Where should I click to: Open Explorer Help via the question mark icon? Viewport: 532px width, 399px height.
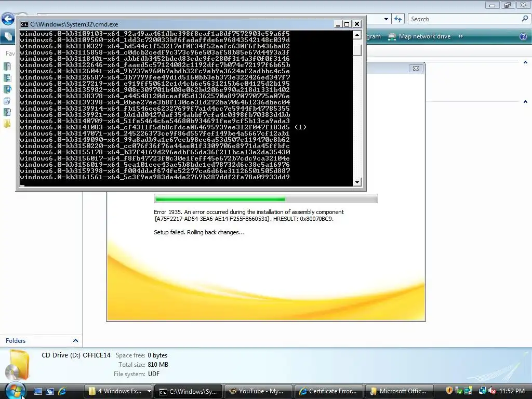(x=523, y=36)
